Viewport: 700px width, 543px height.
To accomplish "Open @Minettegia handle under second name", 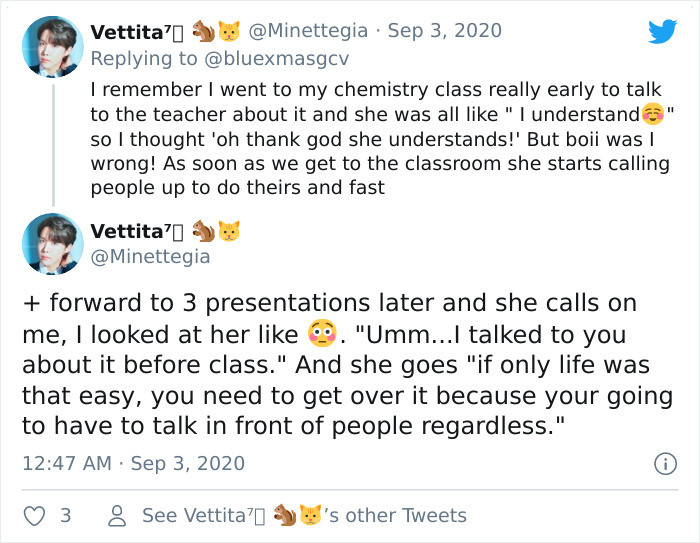I will click(x=150, y=257).
